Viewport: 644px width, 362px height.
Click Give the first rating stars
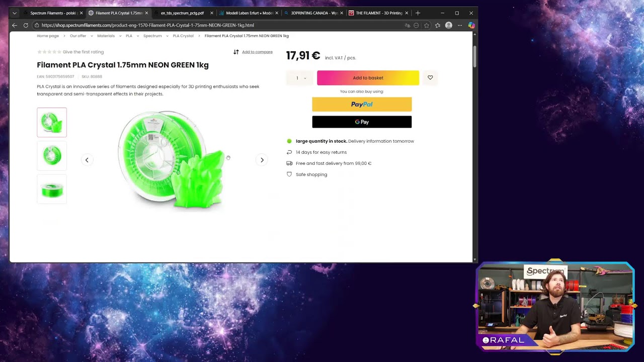click(x=49, y=52)
